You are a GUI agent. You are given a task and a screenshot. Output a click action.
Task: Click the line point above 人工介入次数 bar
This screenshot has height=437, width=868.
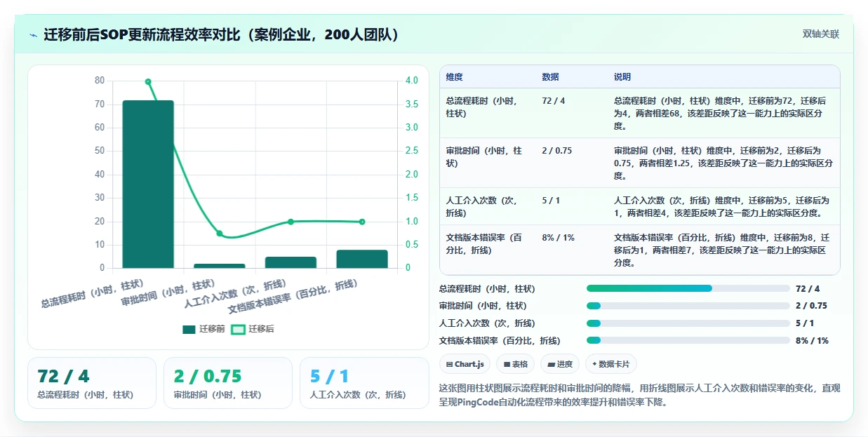(291, 222)
